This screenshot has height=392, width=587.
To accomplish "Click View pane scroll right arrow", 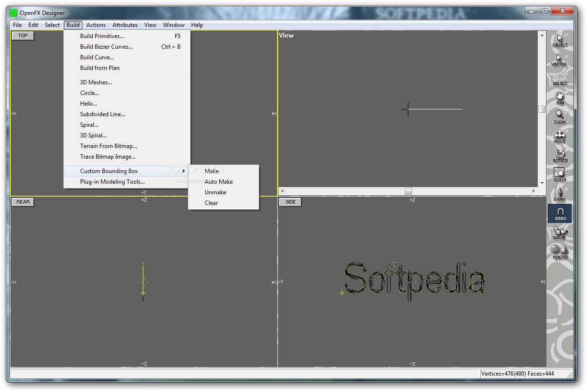I will click(x=534, y=191).
